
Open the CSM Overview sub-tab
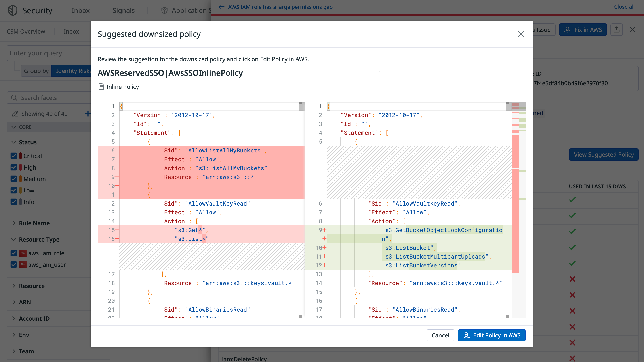[26, 32]
